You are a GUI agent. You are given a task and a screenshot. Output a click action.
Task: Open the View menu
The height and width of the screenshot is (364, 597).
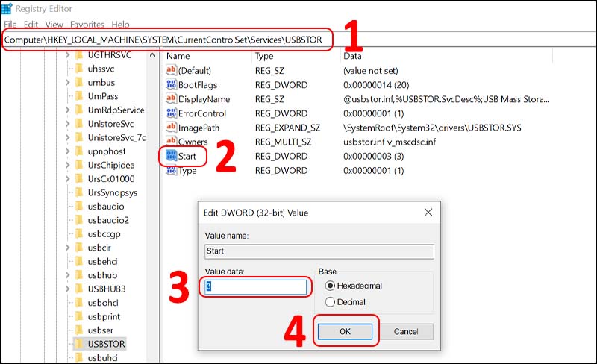[54, 25]
